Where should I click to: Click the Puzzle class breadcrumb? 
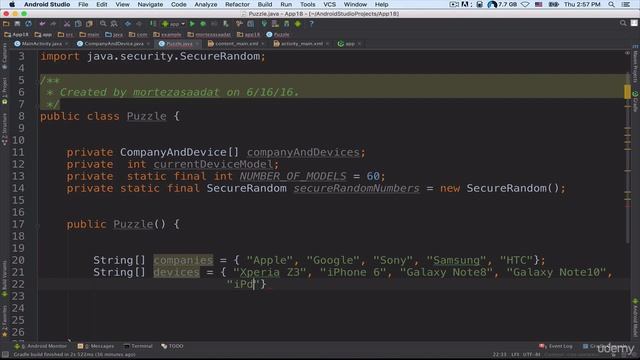(x=278, y=34)
